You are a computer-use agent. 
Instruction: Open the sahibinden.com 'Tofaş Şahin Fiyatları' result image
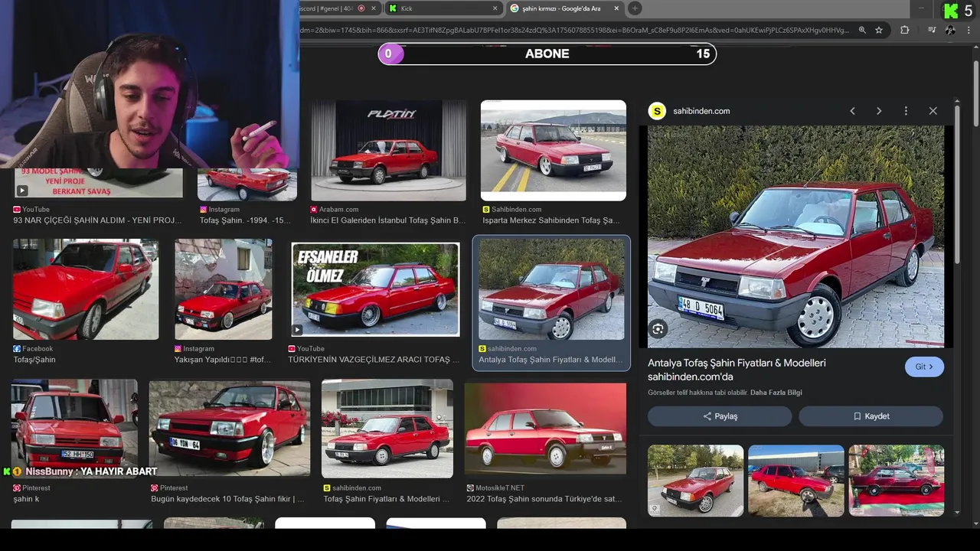click(387, 429)
